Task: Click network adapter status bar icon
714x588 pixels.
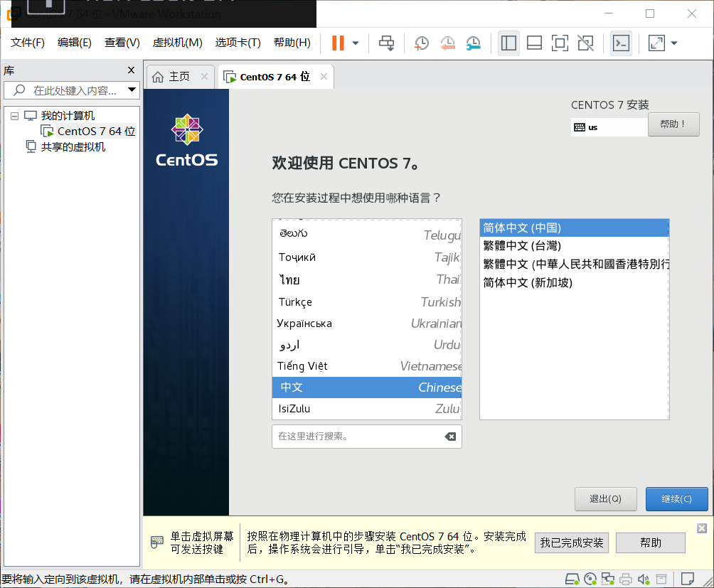Action: [x=608, y=579]
